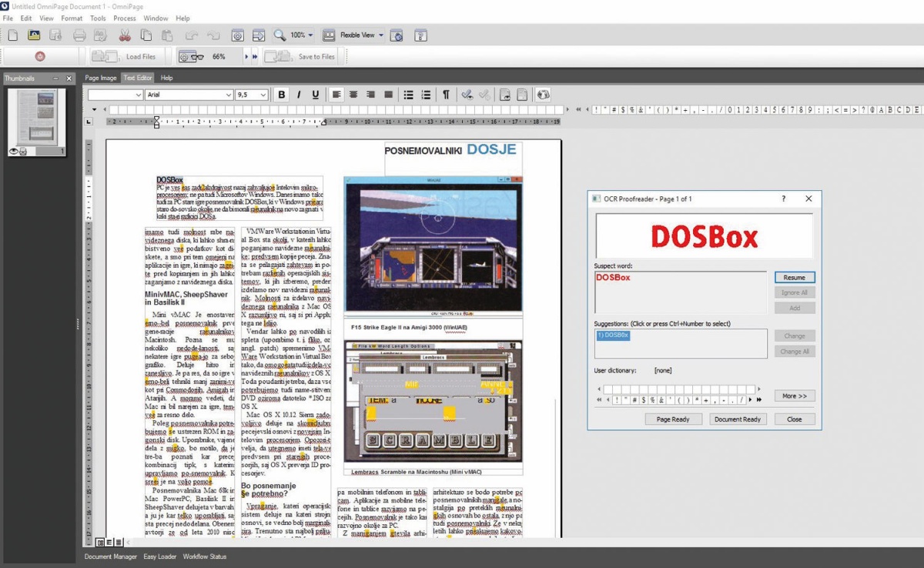
Task: Click the copy icon in the main toolbar
Action: pos(146,35)
